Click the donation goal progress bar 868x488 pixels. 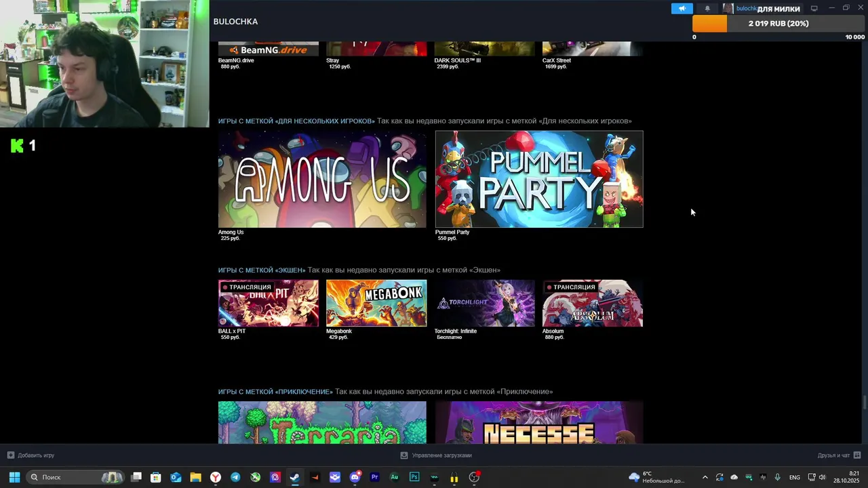778,24
